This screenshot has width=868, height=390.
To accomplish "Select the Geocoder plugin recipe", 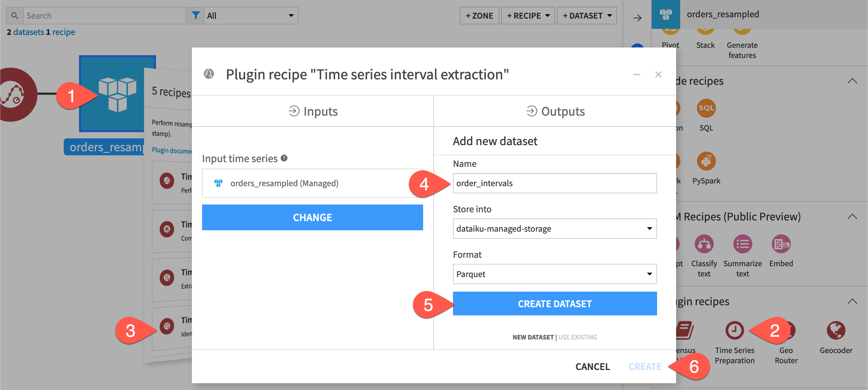I will tap(836, 330).
